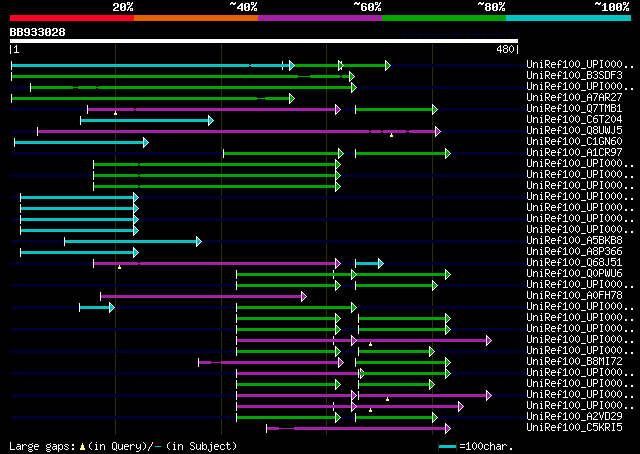Click the ~100% legend text label
640x454 pixels.
pos(612,7)
